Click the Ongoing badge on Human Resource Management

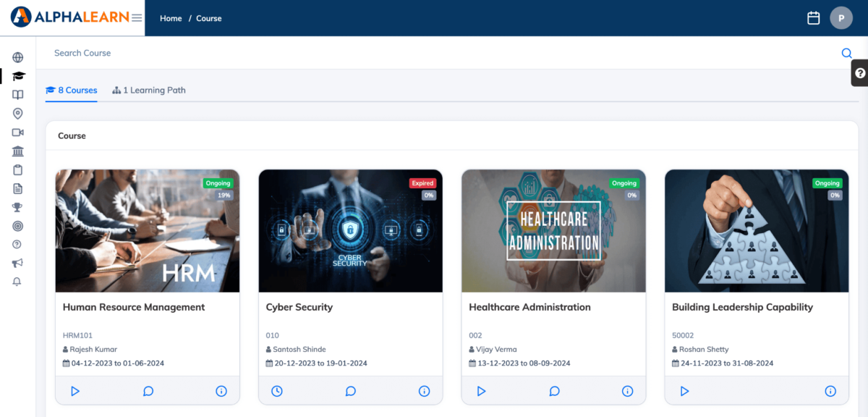point(218,183)
